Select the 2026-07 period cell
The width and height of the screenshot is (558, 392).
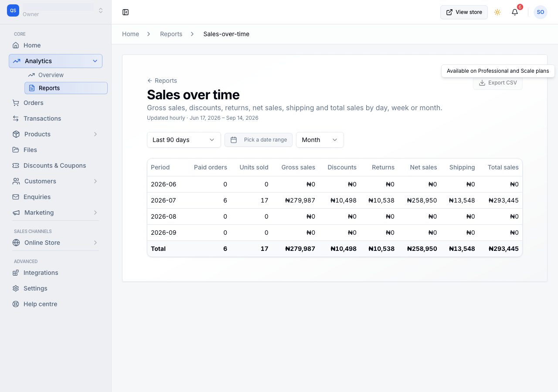(163, 200)
